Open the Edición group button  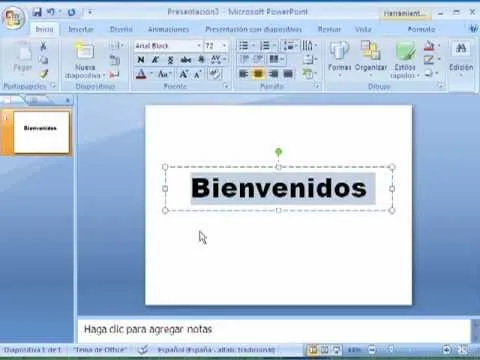(x=461, y=60)
